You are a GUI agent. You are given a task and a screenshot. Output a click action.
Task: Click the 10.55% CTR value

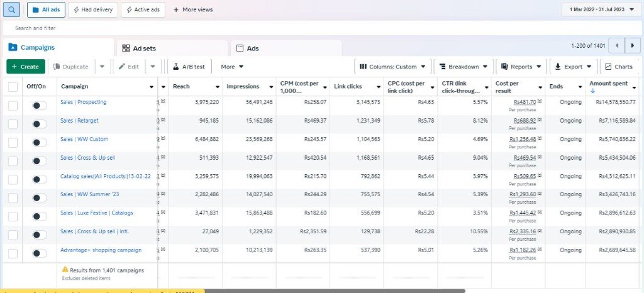[x=479, y=231]
